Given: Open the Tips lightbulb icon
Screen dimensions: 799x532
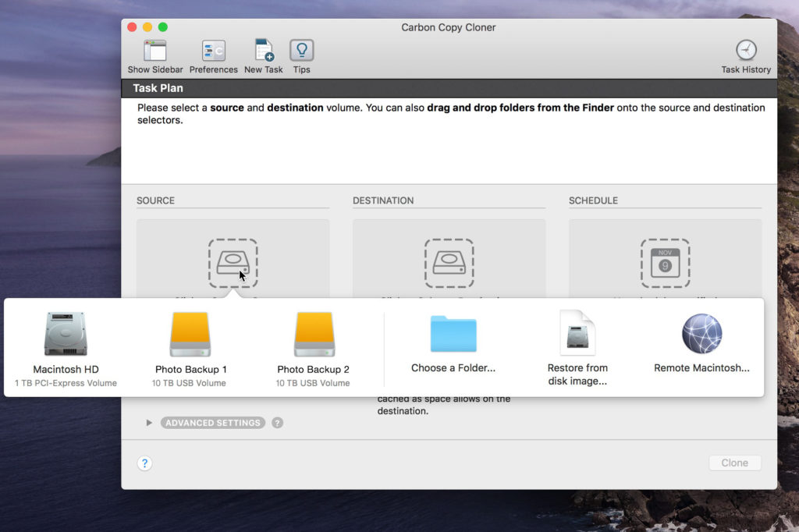Looking at the screenshot, I should [301, 51].
